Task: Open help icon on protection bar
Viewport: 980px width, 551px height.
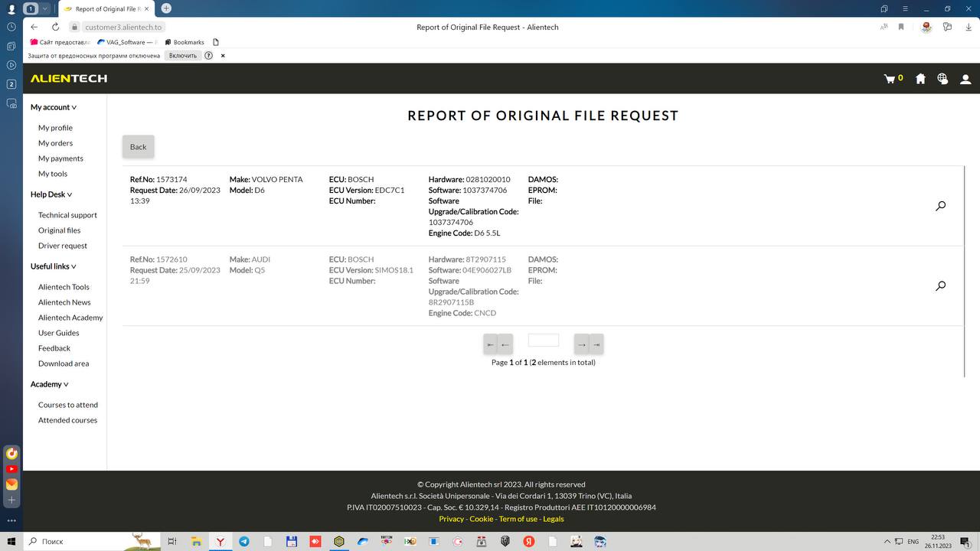Action: click(208, 56)
